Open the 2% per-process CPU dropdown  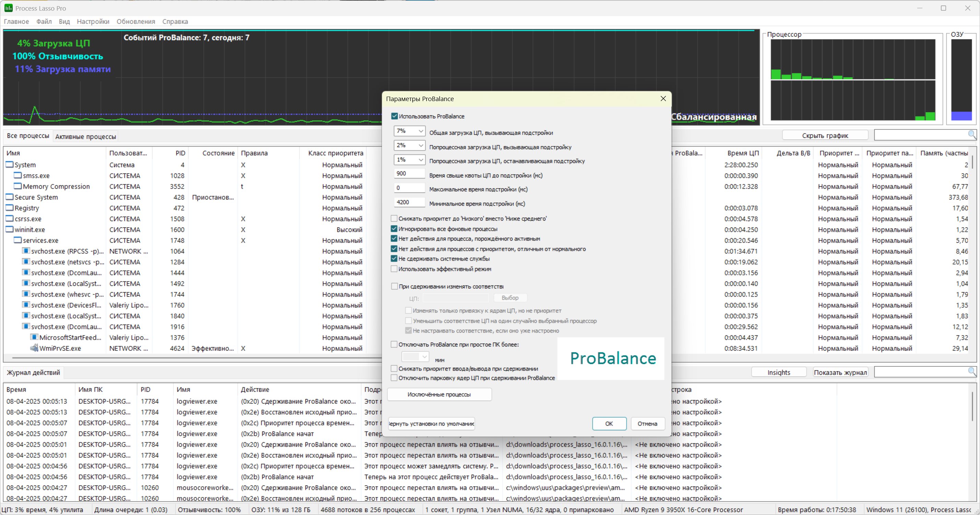[420, 145]
